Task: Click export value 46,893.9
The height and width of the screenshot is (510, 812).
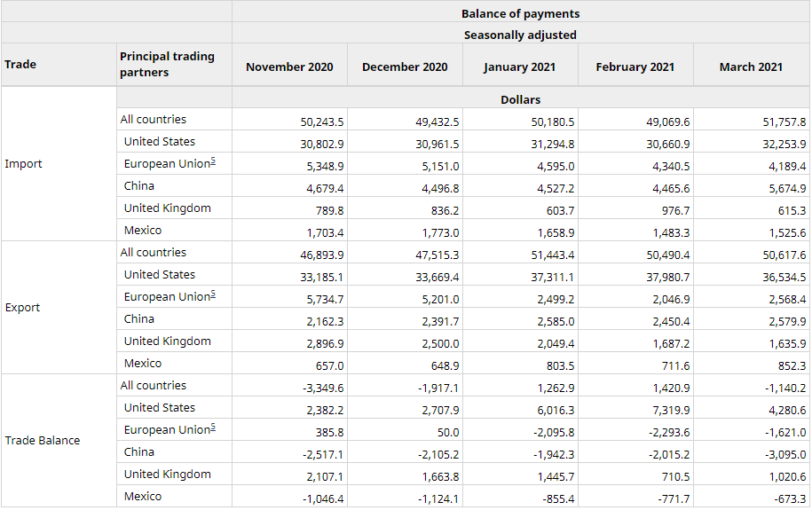Action: coord(322,255)
